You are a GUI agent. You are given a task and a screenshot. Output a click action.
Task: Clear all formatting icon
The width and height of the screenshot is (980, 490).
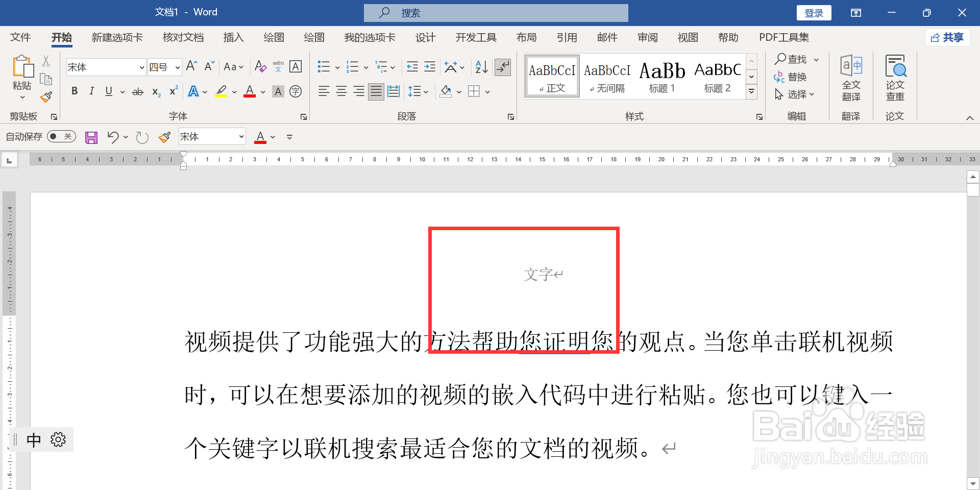260,66
